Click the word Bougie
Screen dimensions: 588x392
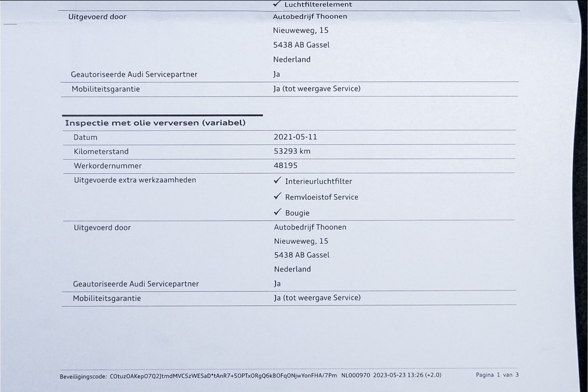(x=297, y=213)
